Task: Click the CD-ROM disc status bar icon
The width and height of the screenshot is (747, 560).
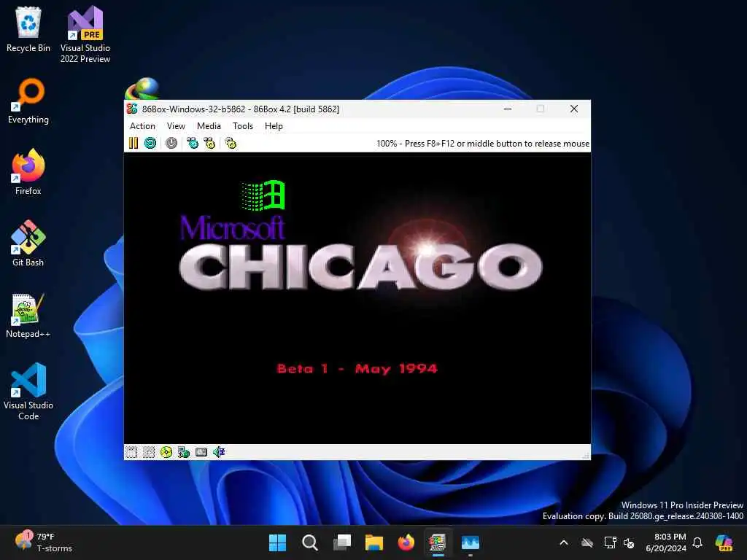Action: coord(166,452)
